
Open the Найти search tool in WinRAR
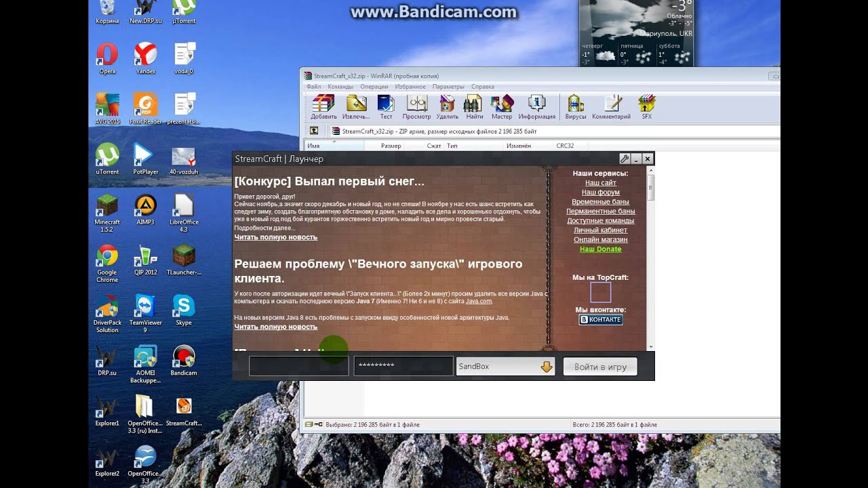pos(474,107)
